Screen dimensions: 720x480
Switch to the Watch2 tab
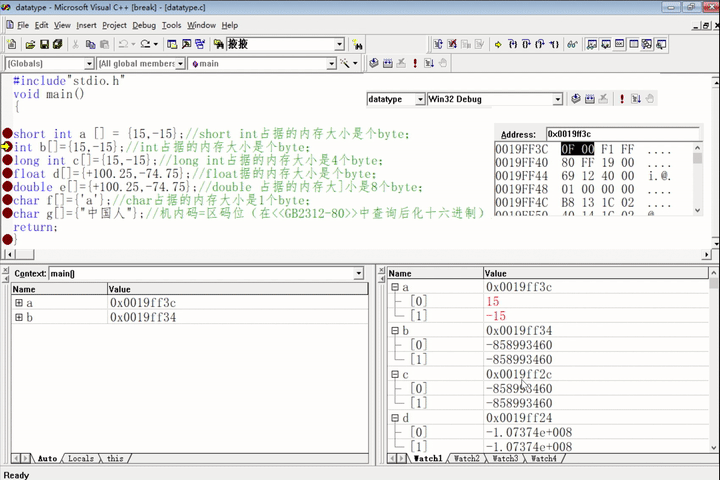point(467,458)
